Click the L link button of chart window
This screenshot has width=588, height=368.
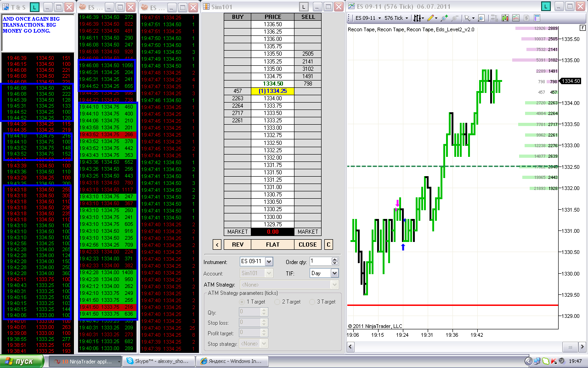(x=546, y=6)
